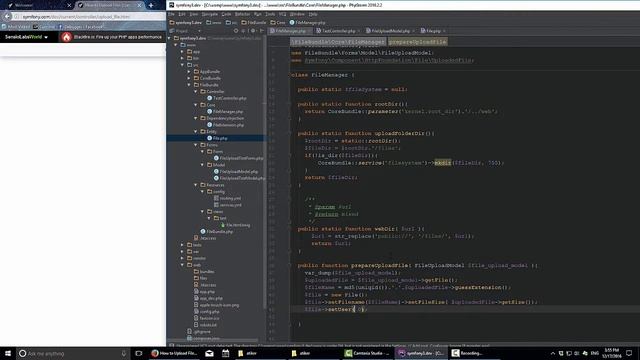The image size is (640, 360).
Task: Collapse the Entity folder
Action: pyautogui.click(x=196, y=131)
